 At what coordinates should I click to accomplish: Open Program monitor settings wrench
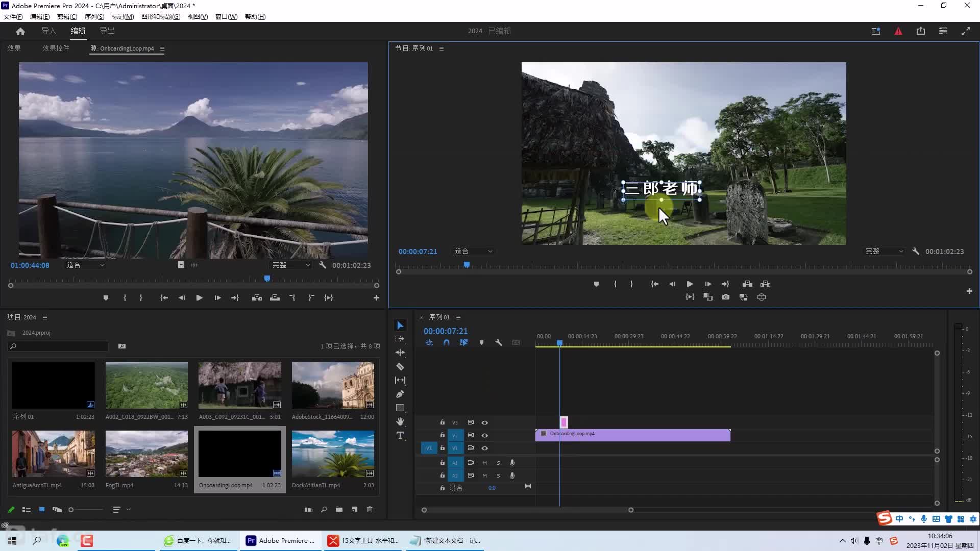(x=916, y=251)
